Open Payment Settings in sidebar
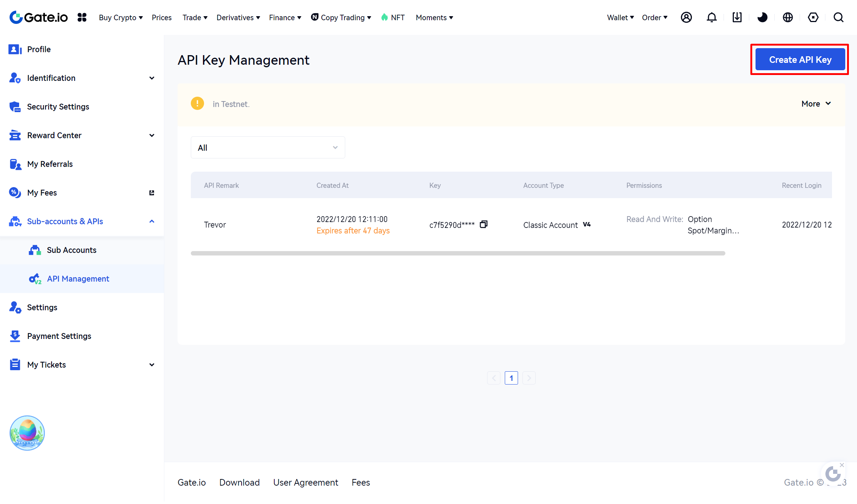 [x=59, y=336]
